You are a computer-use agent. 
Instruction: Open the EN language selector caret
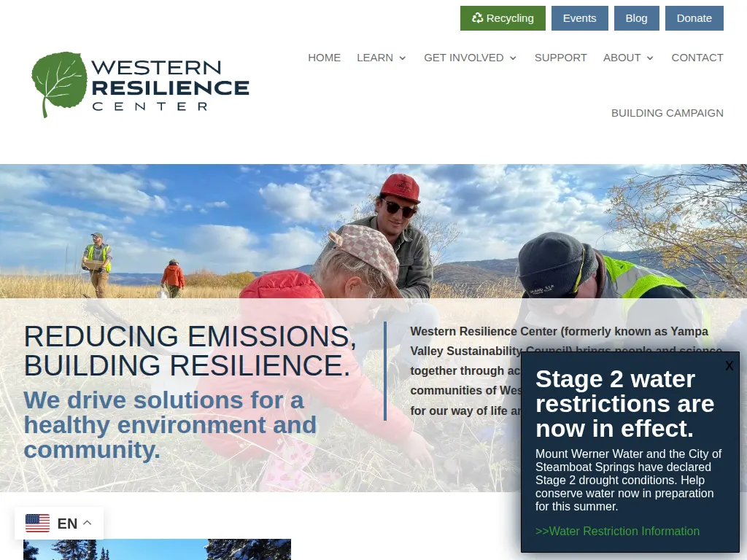pos(88,522)
